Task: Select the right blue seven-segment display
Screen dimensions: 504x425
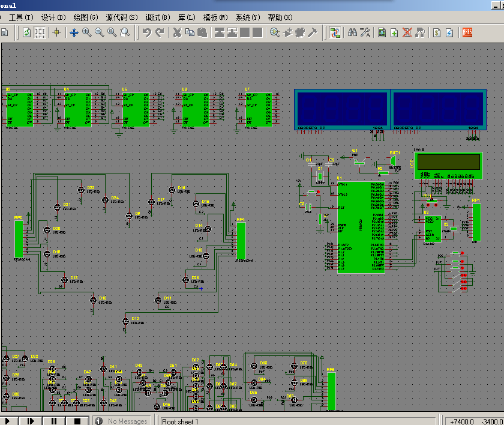Action: point(439,109)
